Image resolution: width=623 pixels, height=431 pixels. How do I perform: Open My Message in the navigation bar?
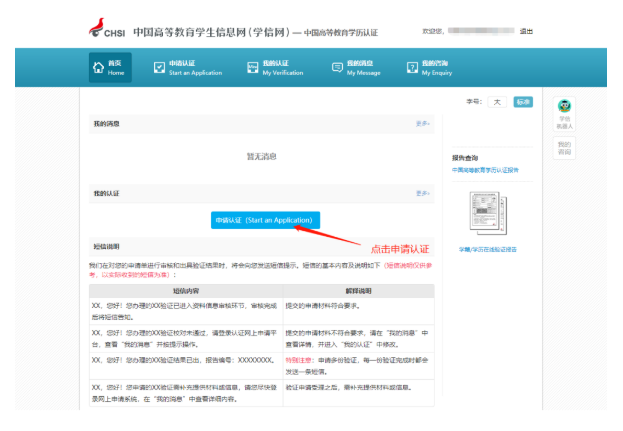(x=356, y=68)
